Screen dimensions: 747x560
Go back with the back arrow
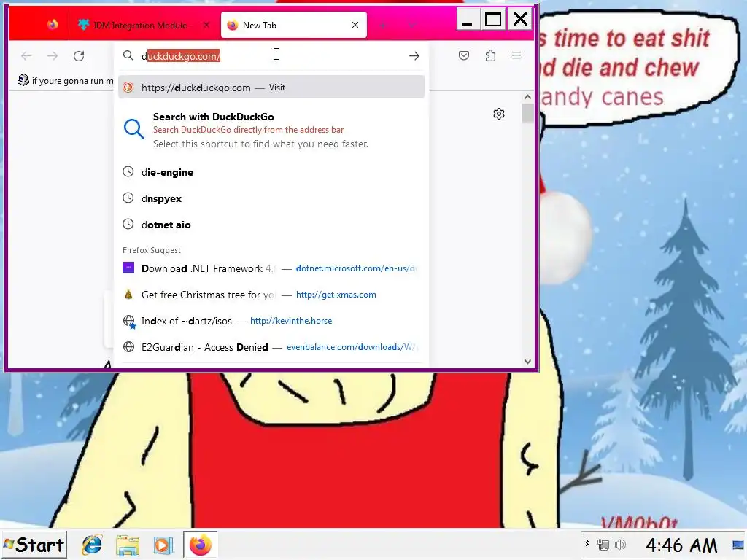coord(26,55)
